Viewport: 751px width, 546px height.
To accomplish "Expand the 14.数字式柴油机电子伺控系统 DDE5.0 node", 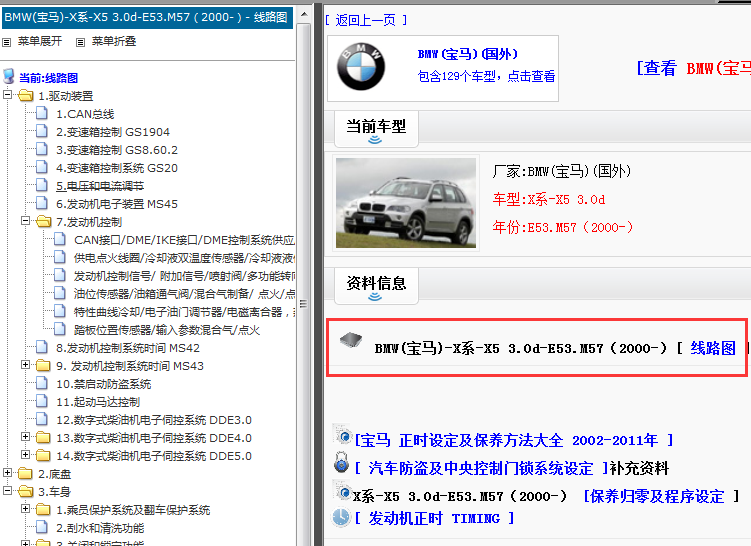I will pyautogui.click(x=25, y=455).
